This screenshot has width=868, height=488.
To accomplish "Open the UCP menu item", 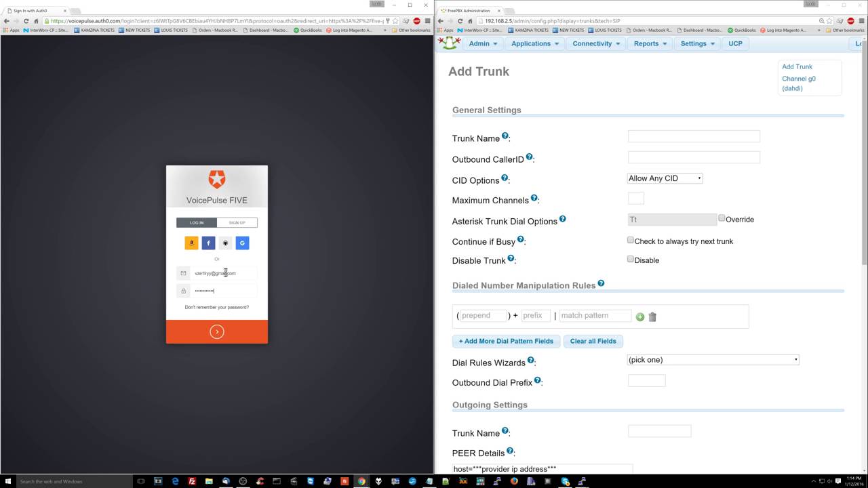I will pos(735,43).
